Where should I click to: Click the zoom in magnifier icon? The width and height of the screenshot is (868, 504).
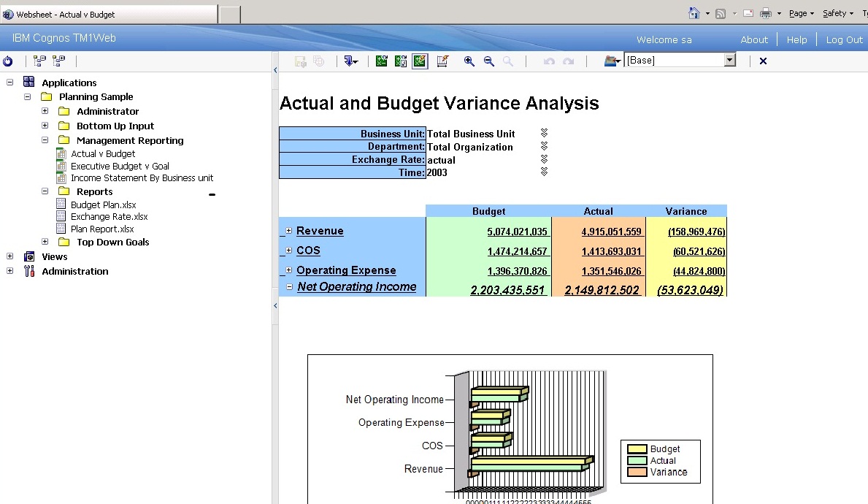pyautogui.click(x=469, y=61)
